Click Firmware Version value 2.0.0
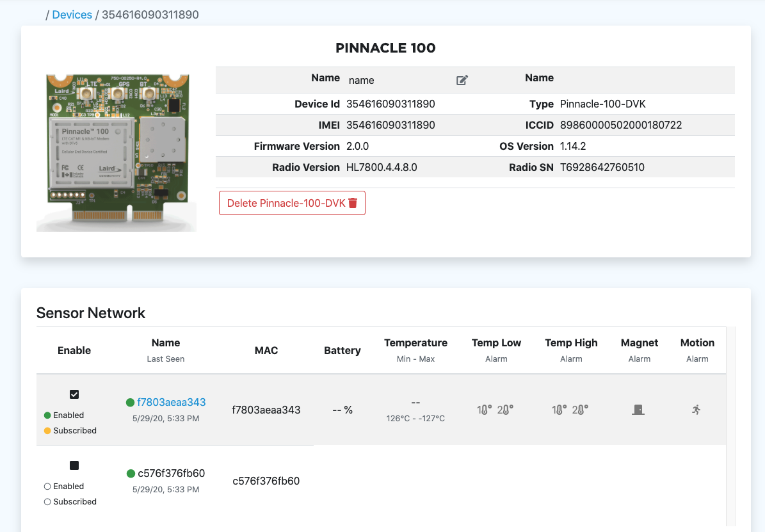Screen dimensions: 765x532 [358, 147]
